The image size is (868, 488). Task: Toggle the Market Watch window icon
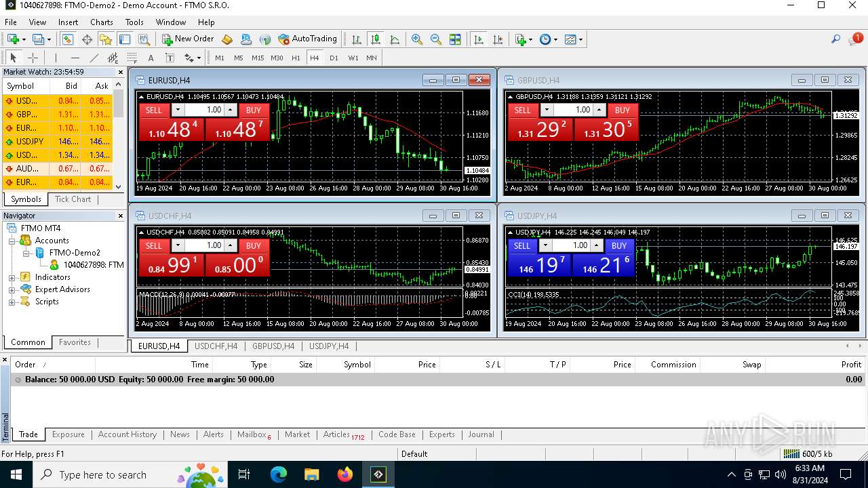(x=68, y=39)
